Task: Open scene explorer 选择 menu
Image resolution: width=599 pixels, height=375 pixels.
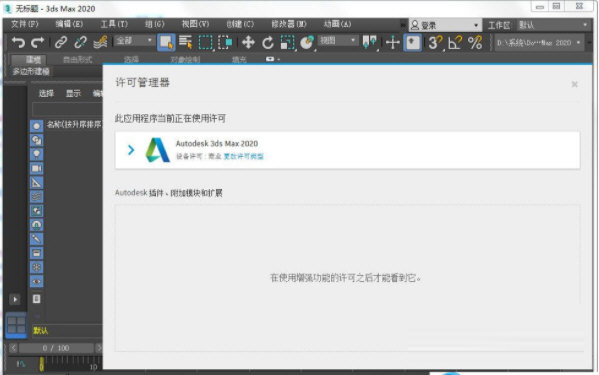Action: click(46, 94)
